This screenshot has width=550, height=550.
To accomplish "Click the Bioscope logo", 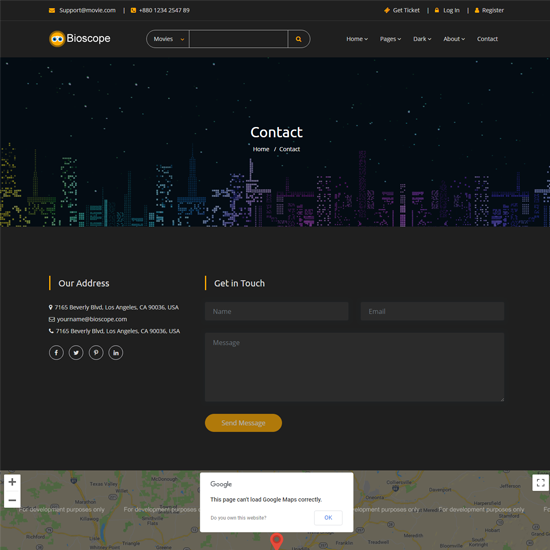I will [x=80, y=39].
